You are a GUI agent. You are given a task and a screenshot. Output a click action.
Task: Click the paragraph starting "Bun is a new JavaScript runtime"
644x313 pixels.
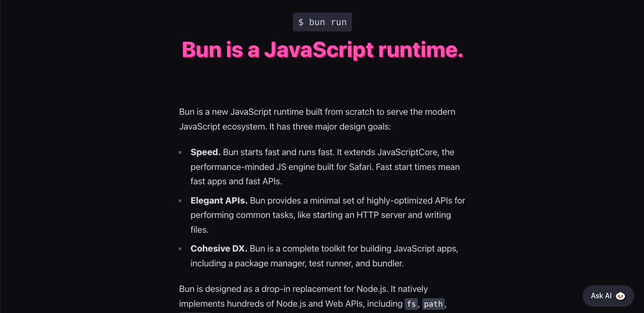tap(317, 119)
